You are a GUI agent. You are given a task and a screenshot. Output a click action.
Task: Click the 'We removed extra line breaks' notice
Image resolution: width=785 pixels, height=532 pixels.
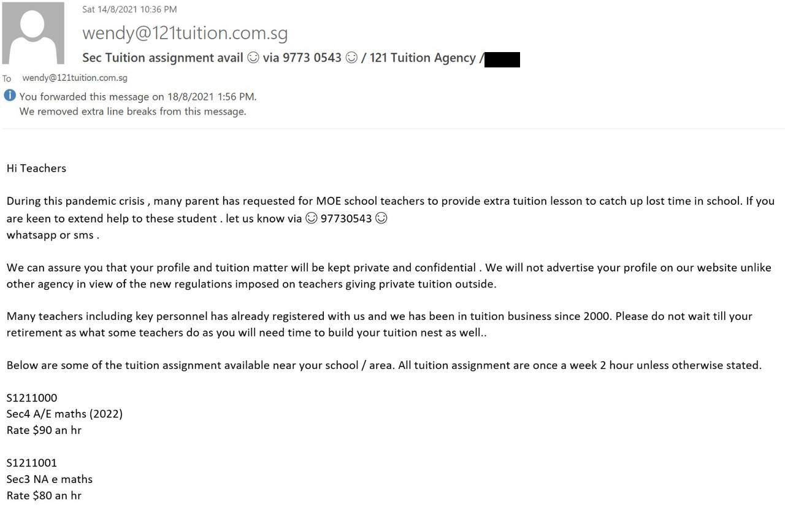(x=132, y=112)
